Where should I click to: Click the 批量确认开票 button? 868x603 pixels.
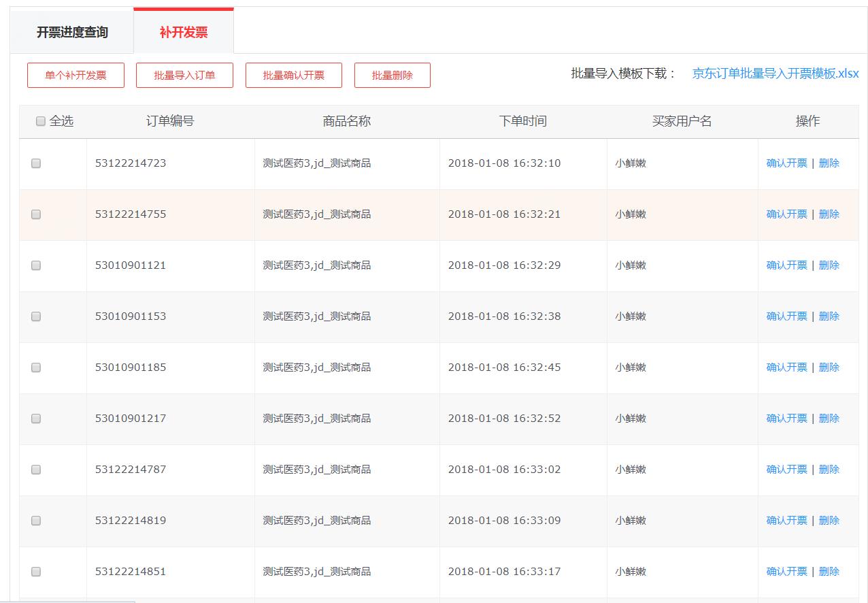point(294,76)
